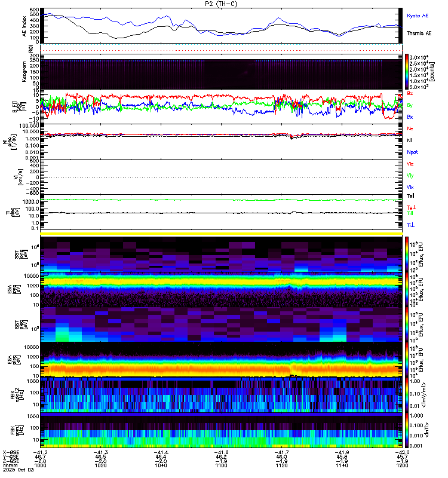448x478 pixels.
Task: Click the Themis AE legend label
Action: [x=419, y=33]
